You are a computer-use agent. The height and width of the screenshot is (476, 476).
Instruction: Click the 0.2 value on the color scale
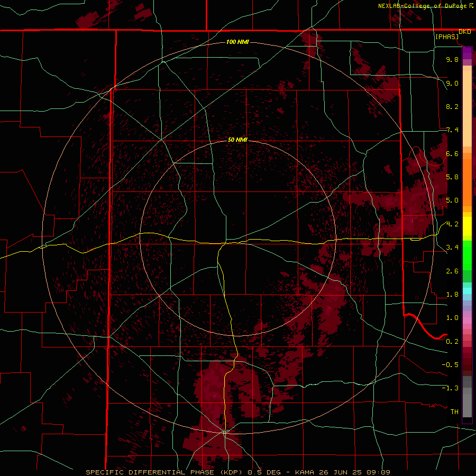click(452, 342)
